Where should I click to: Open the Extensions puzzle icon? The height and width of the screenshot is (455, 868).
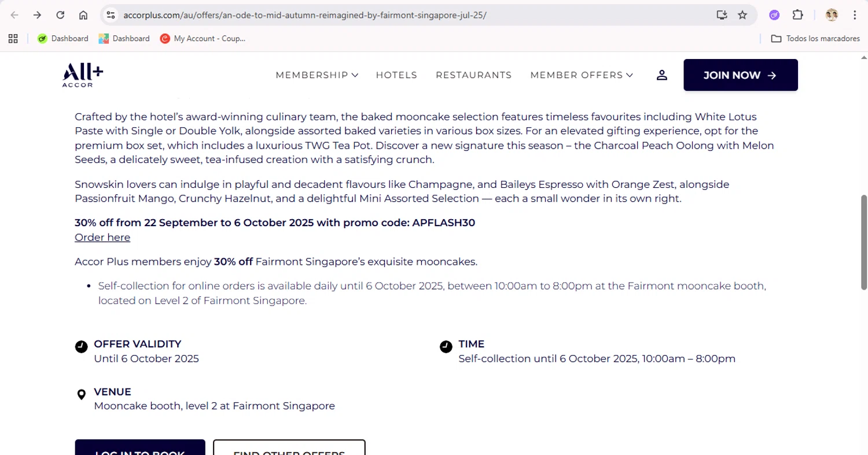(x=797, y=15)
